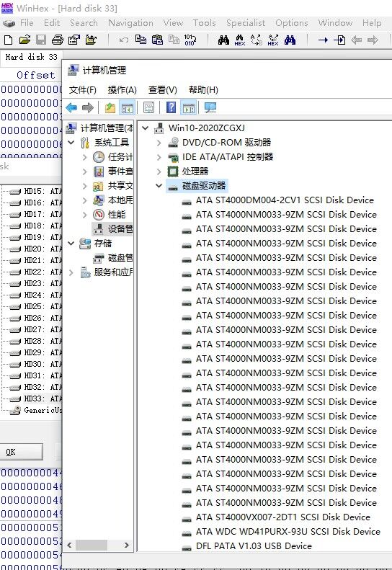392x570 pixels.
Task: Click the monitor scan hardware icon
Action: pyautogui.click(x=210, y=107)
